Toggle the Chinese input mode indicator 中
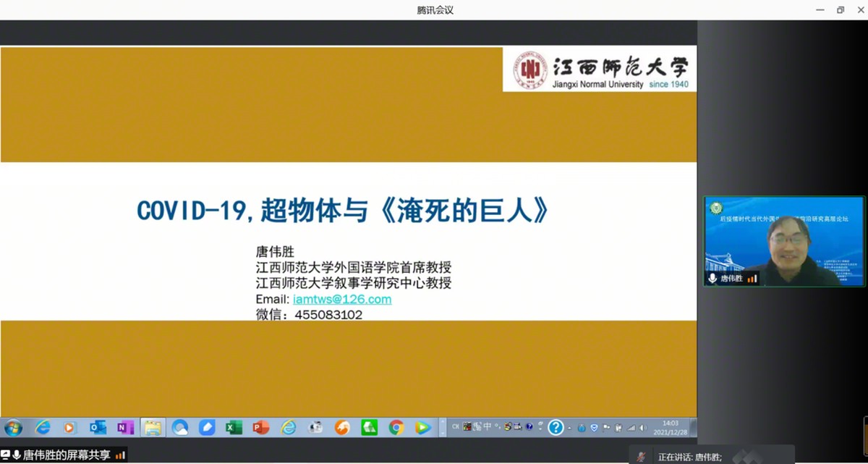 [488, 426]
